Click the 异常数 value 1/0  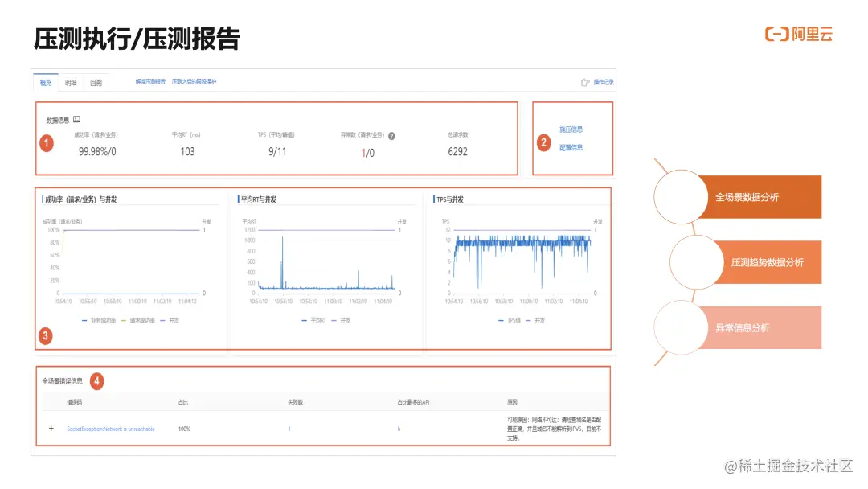368,153
